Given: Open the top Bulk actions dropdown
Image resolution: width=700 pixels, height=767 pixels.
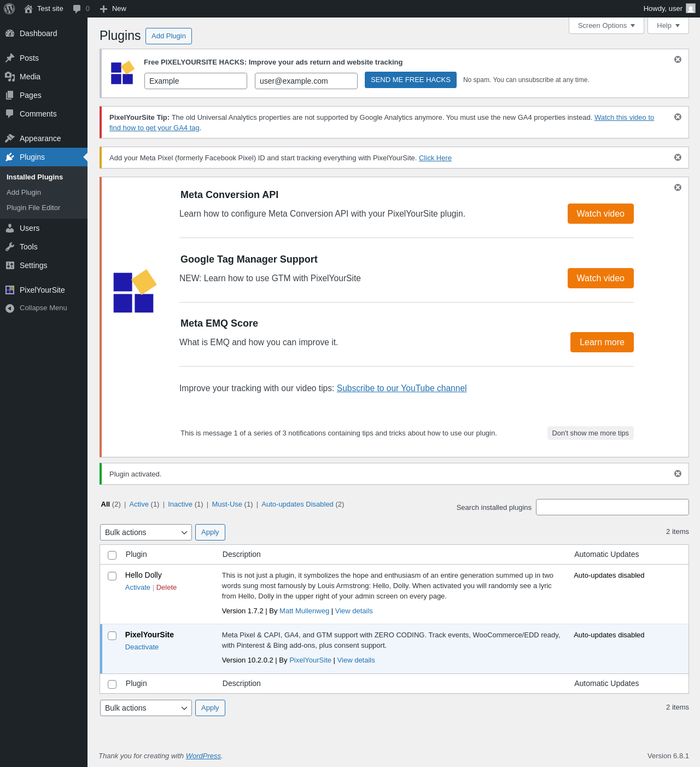Looking at the screenshot, I should (146, 532).
